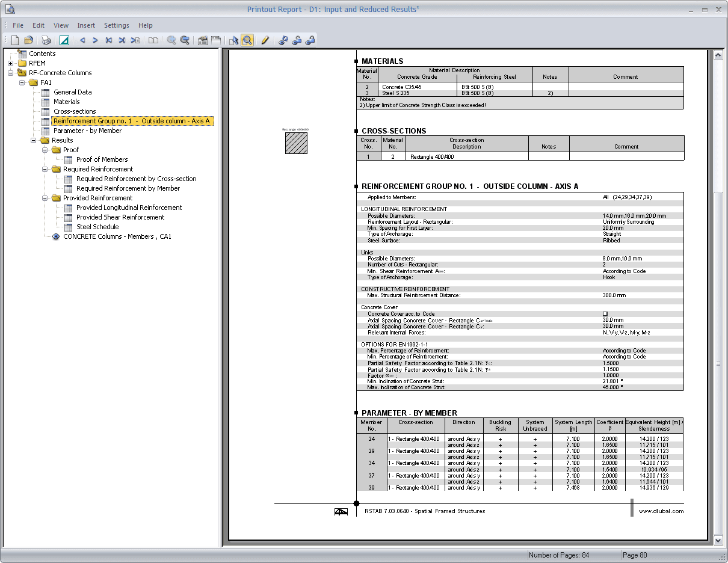Click the MATERIALS section heading in report

point(383,61)
